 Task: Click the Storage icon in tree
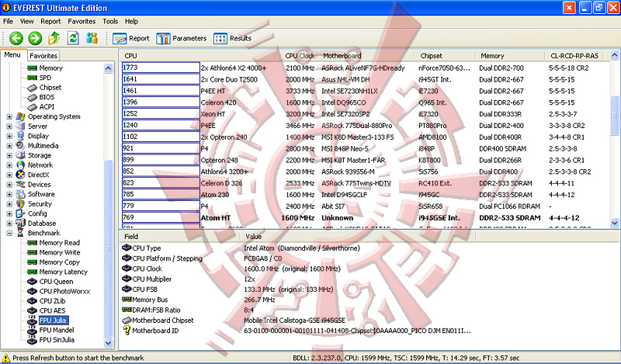(21, 155)
